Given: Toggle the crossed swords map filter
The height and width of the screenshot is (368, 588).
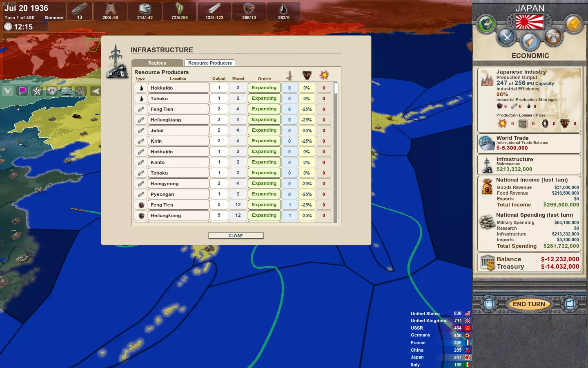Looking at the screenshot, I should 8,91.
